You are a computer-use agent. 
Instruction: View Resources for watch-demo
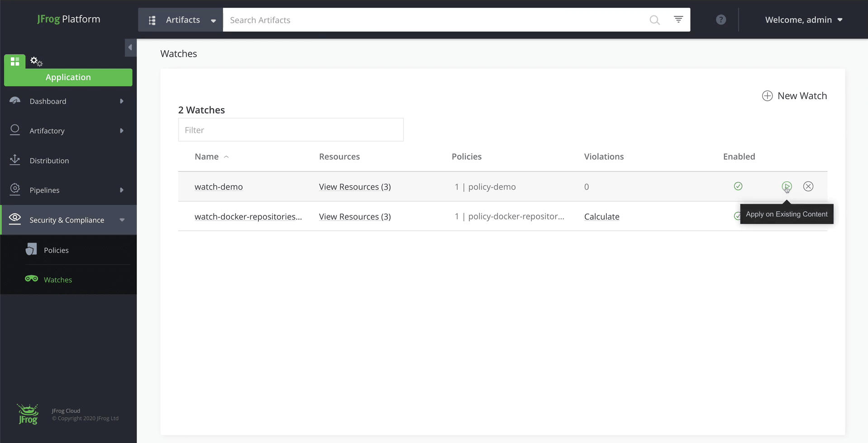point(354,187)
